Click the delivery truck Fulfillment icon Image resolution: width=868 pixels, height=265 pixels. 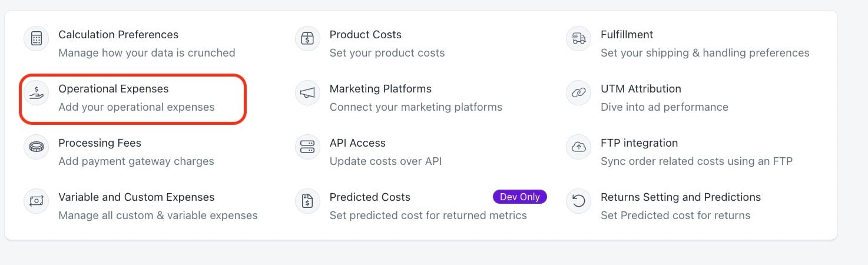(x=579, y=39)
